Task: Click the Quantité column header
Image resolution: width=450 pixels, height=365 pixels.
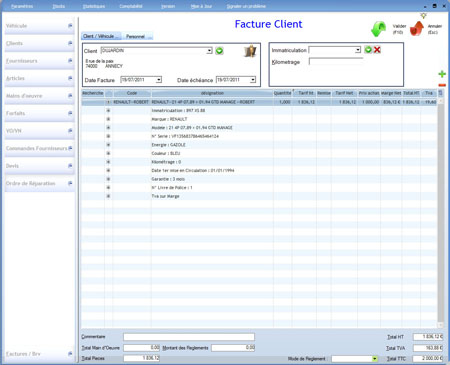Action: 282,93
